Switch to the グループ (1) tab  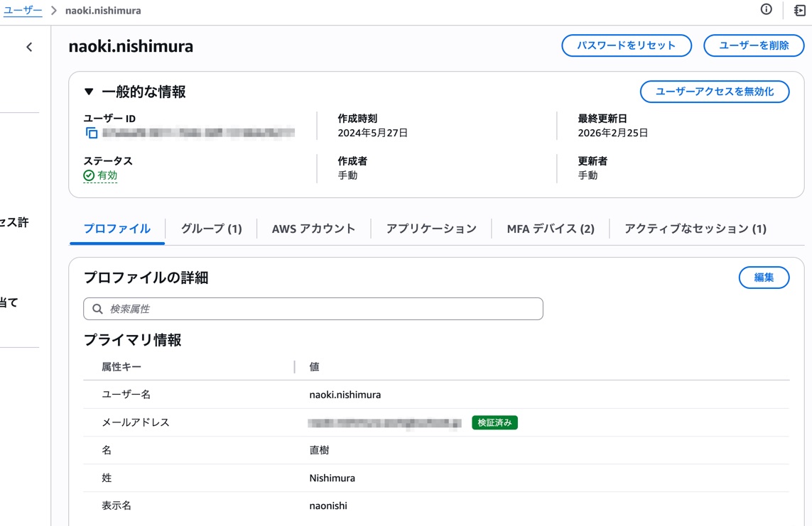pos(211,228)
